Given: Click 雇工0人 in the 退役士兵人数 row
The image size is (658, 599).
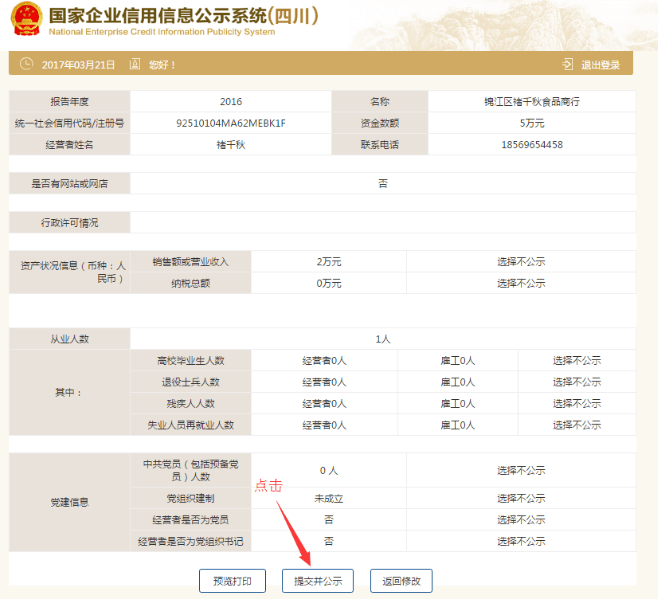Looking at the screenshot, I should coord(457,382).
